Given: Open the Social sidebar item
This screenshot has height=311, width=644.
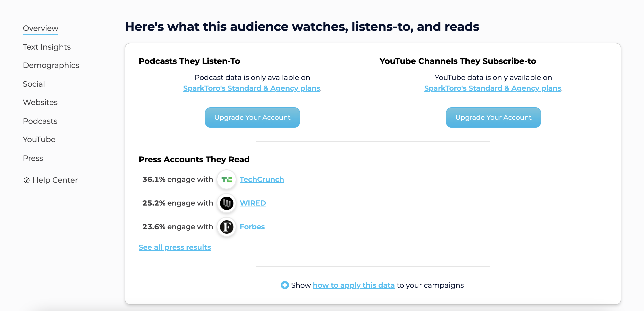Looking at the screenshot, I should pyautogui.click(x=34, y=84).
